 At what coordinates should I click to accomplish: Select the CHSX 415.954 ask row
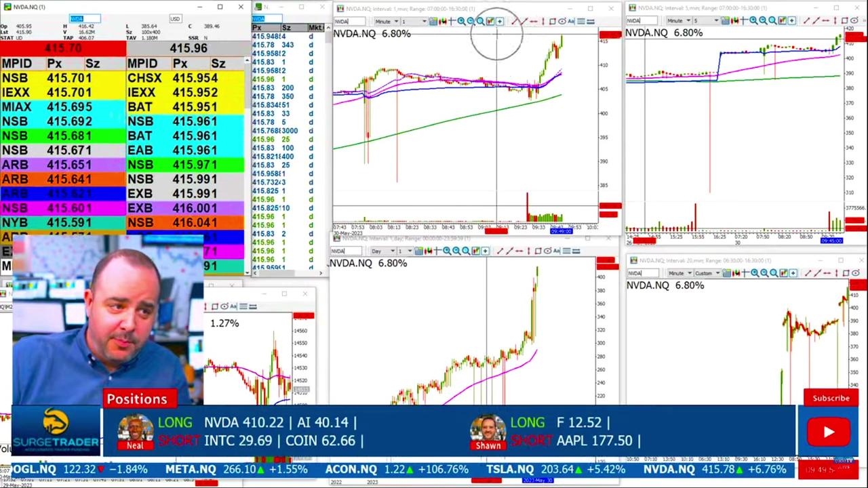tap(185, 79)
